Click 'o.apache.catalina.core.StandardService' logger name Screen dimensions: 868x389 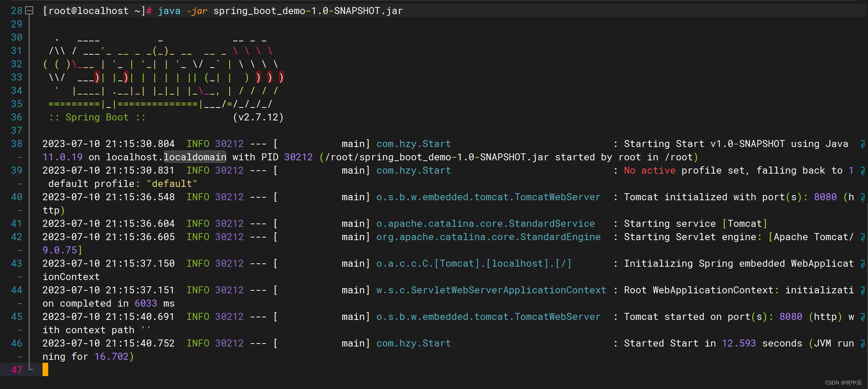[x=486, y=223]
